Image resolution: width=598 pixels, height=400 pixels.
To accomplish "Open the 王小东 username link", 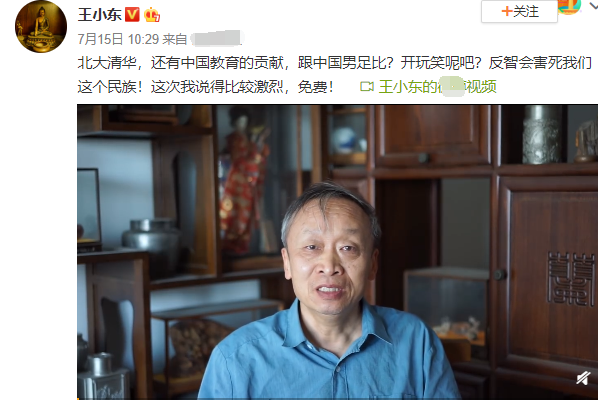I will coord(100,15).
